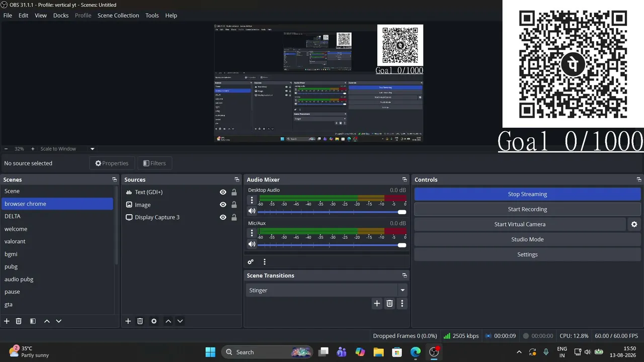
Task: Open Mic/Aux options menu
Action: point(252,233)
